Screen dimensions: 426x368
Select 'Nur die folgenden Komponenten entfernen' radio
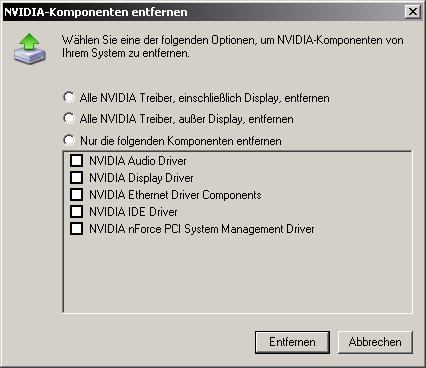pyautogui.click(x=69, y=140)
